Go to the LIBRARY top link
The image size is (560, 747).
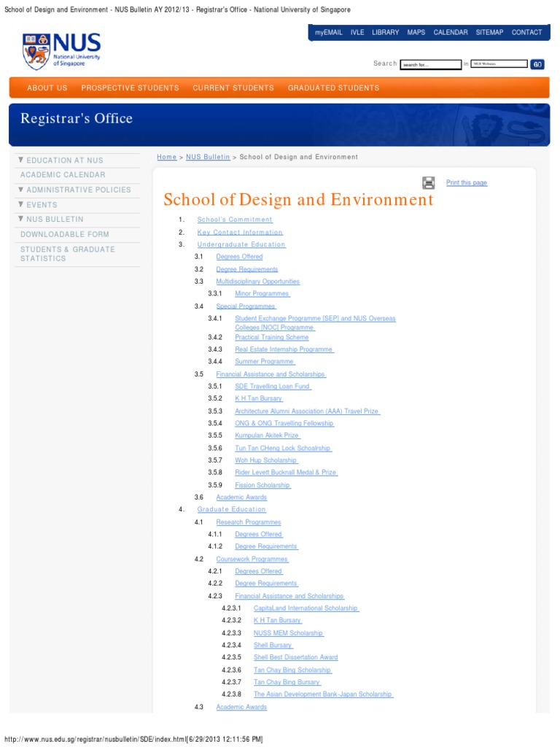pos(385,32)
